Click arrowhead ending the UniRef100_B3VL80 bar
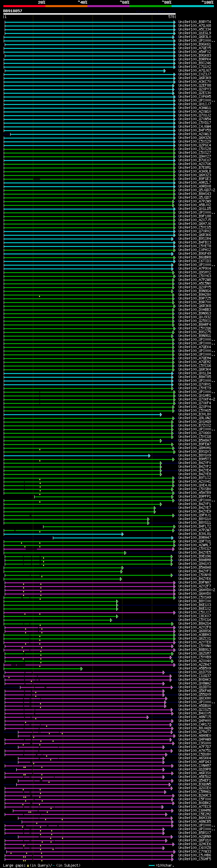This screenshot has width=217, height=868. pyautogui.click(x=161, y=414)
